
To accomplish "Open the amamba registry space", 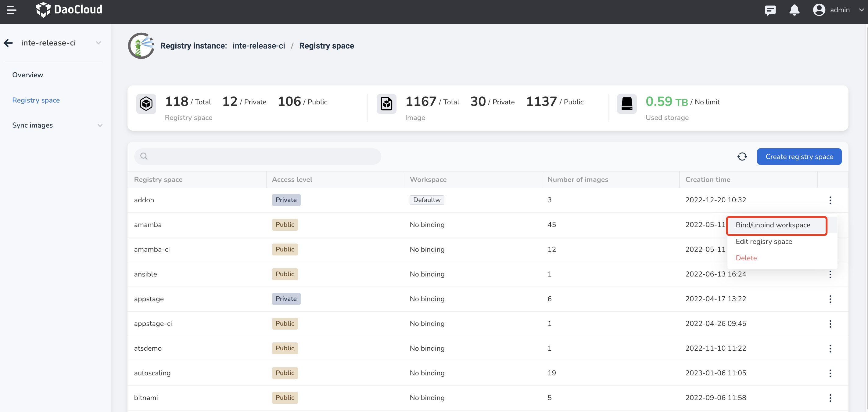I will pyautogui.click(x=148, y=225).
